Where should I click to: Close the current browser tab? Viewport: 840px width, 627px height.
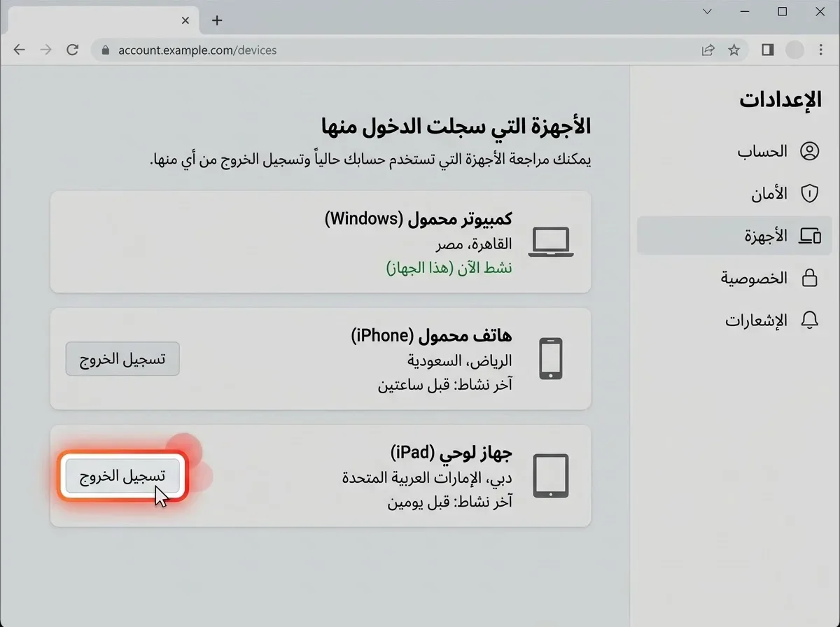[x=185, y=20]
